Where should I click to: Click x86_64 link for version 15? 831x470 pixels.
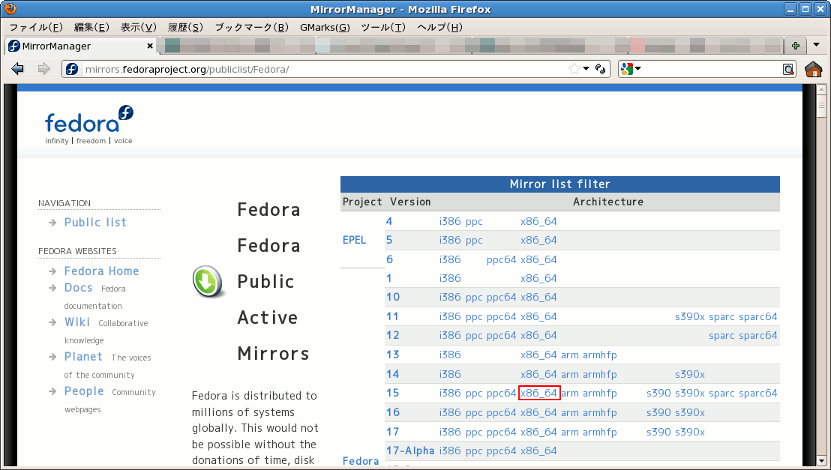click(539, 393)
